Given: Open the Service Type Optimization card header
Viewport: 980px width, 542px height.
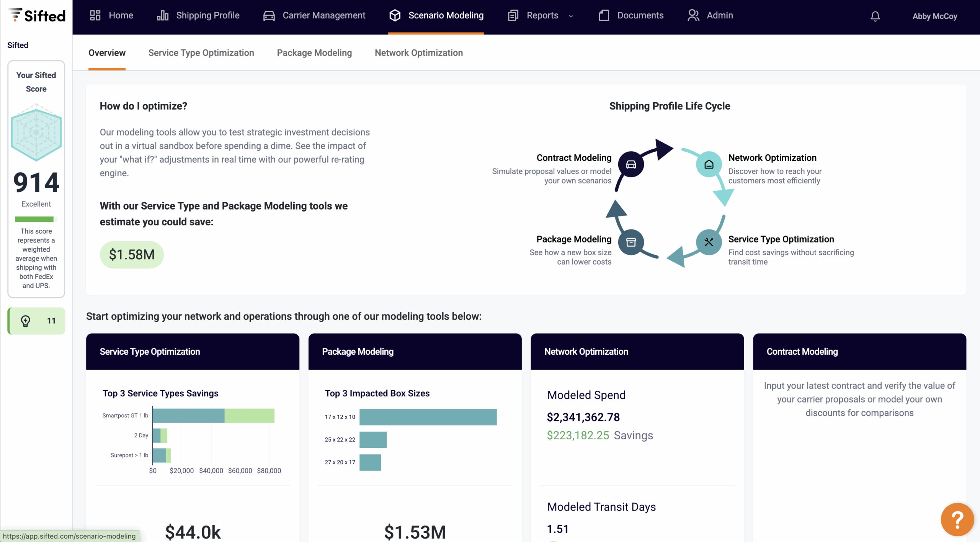Looking at the screenshot, I should click(x=193, y=352).
